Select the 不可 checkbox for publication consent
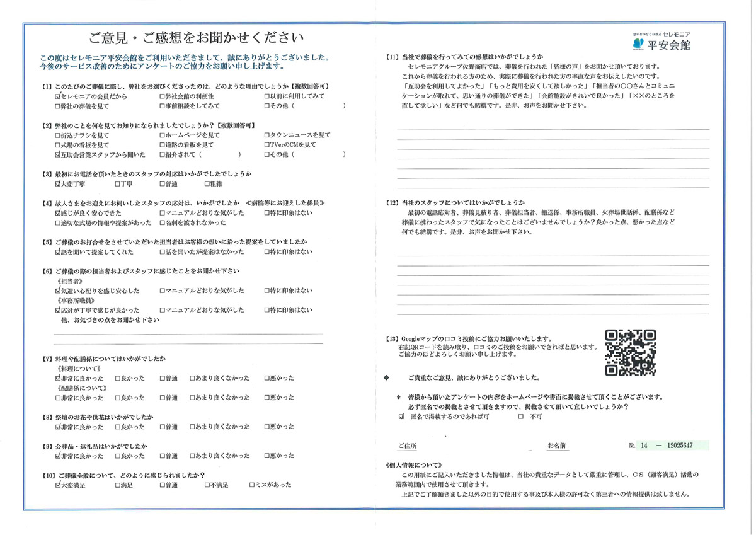This screenshot has width=756, height=535. [x=520, y=417]
